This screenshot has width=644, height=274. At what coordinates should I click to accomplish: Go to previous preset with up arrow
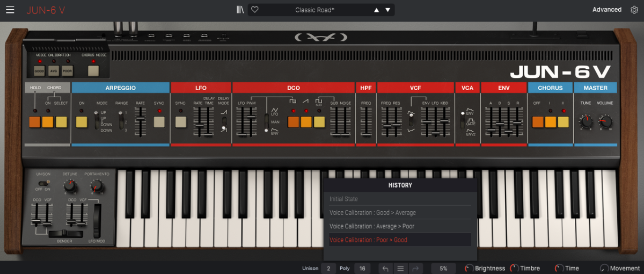pos(376,10)
